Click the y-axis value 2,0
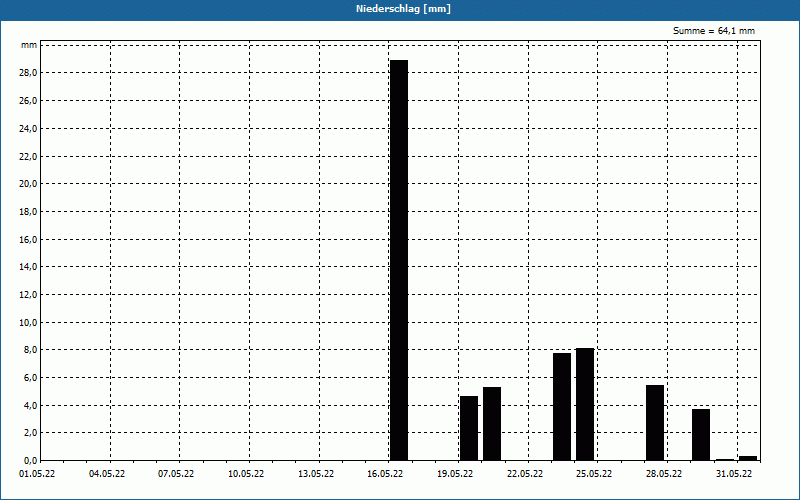The image size is (800, 500). (30, 433)
